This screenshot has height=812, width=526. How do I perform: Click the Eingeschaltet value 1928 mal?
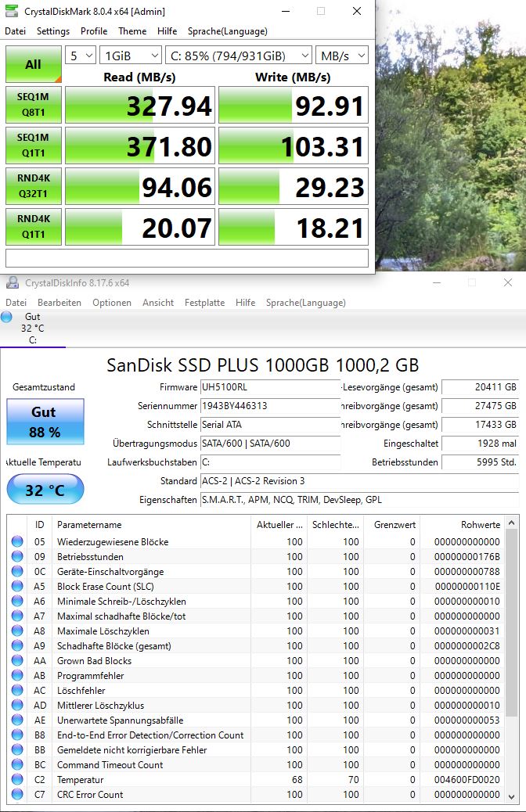pos(480,444)
